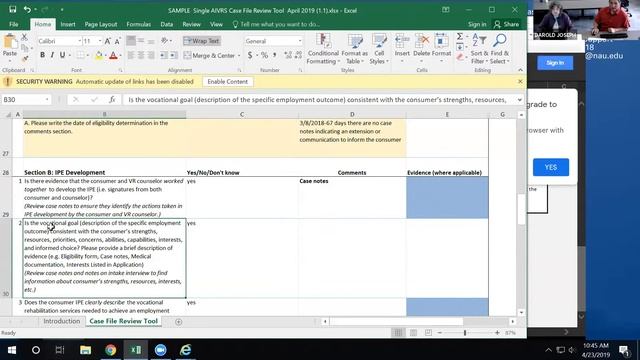Click the Paste clipboard icon
640x360 pixels.
pos(10,42)
